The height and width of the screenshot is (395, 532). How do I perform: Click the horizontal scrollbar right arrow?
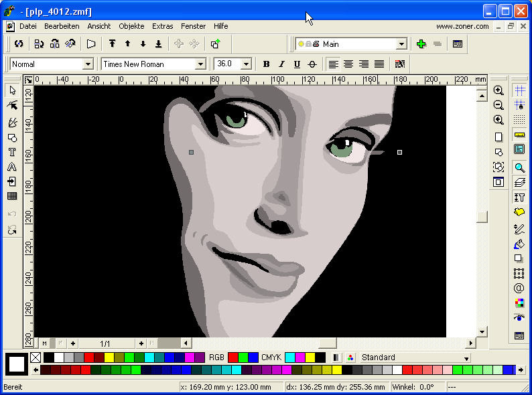[x=470, y=343]
